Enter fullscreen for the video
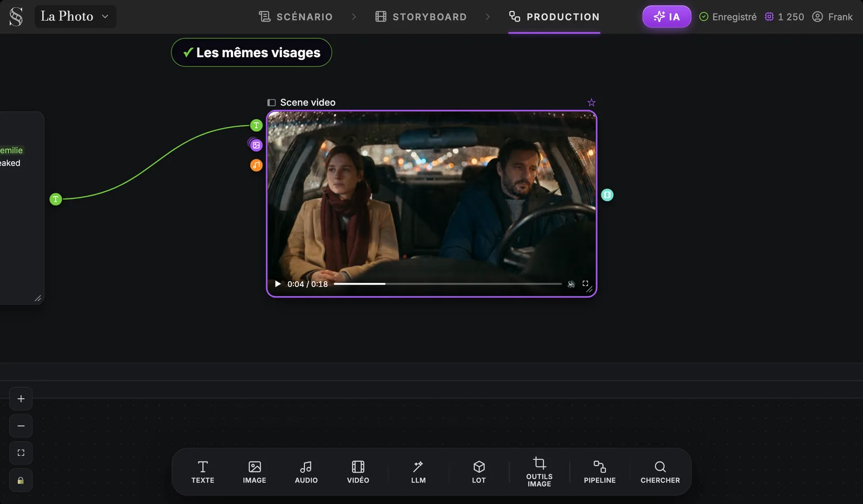Viewport: 863px width, 504px height. tap(585, 284)
